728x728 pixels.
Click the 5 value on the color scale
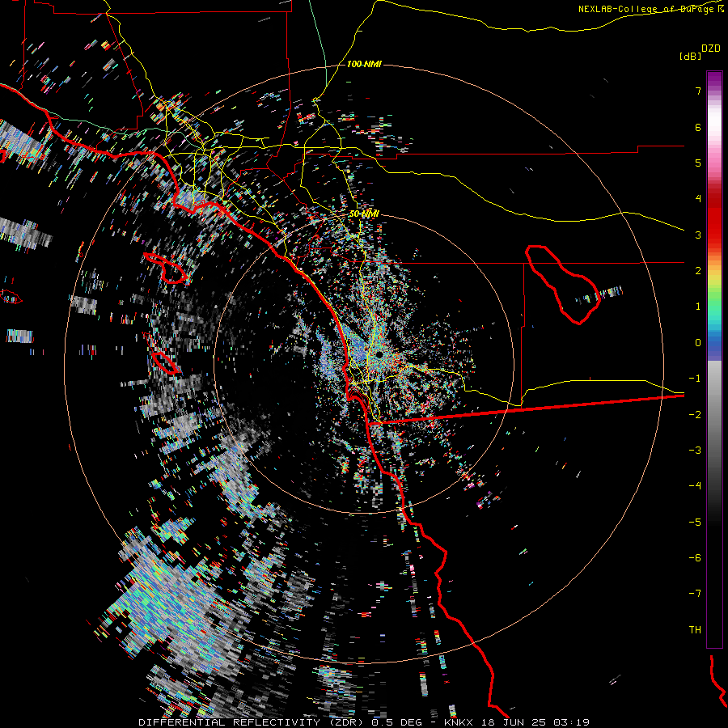tap(698, 163)
